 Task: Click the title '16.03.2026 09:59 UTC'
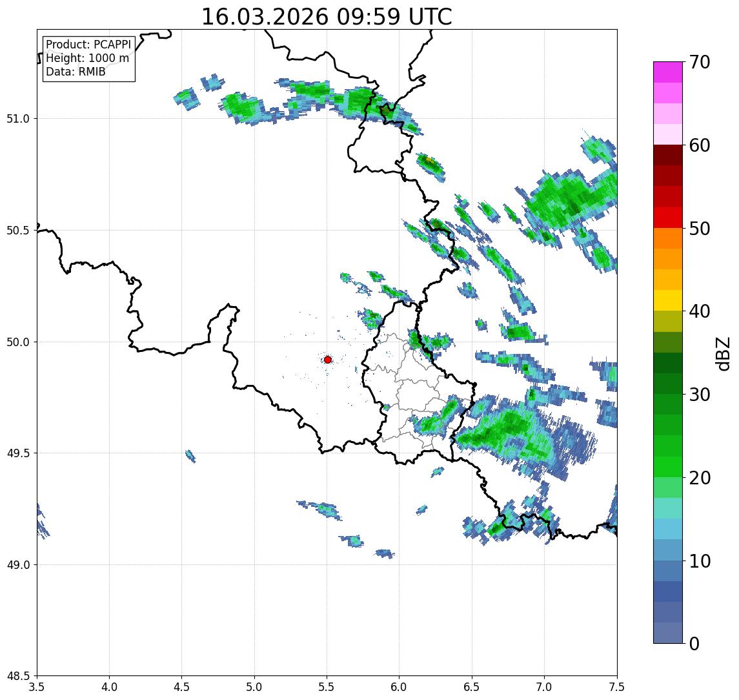coord(327,17)
